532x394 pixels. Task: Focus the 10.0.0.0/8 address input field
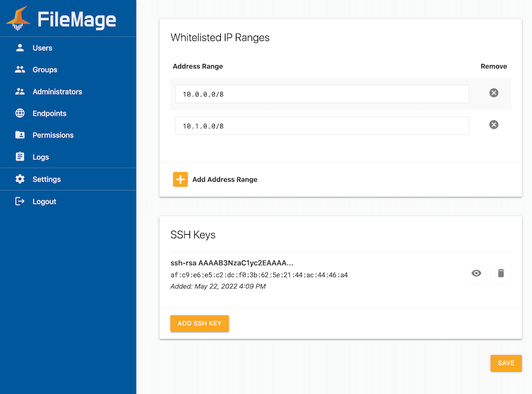[x=322, y=94]
